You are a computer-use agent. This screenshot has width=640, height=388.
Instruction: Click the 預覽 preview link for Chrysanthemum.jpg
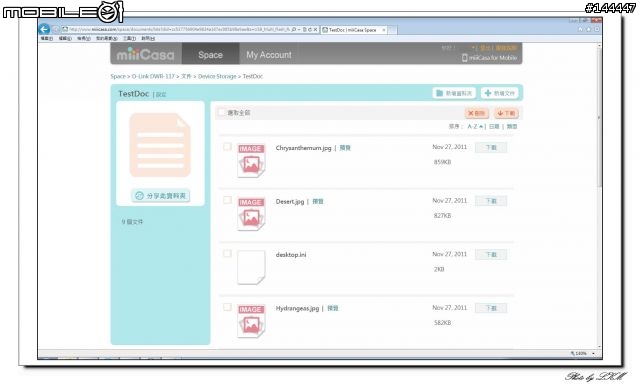(x=345, y=148)
